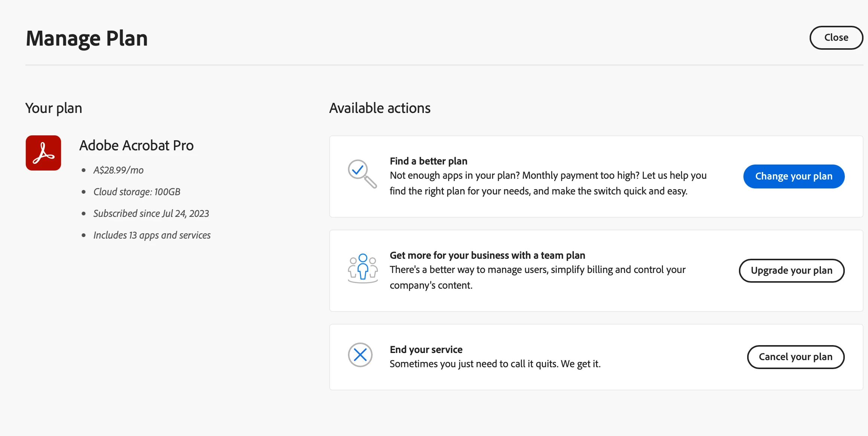Click the Adobe Acrobat Pro plan name
Viewport: 868px width, 436px height.
[136, 145]
